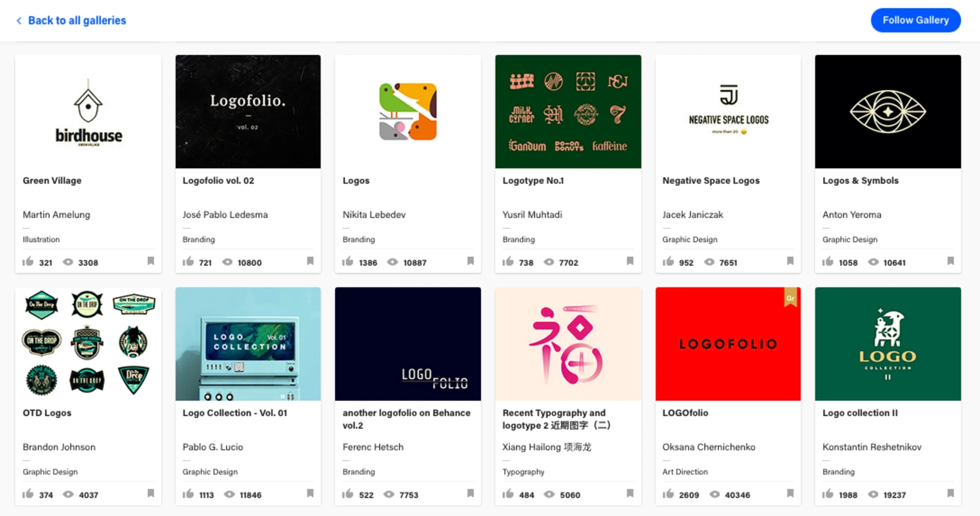Click the thumbs-up icon on LOGOfolio card

point(668,494)
